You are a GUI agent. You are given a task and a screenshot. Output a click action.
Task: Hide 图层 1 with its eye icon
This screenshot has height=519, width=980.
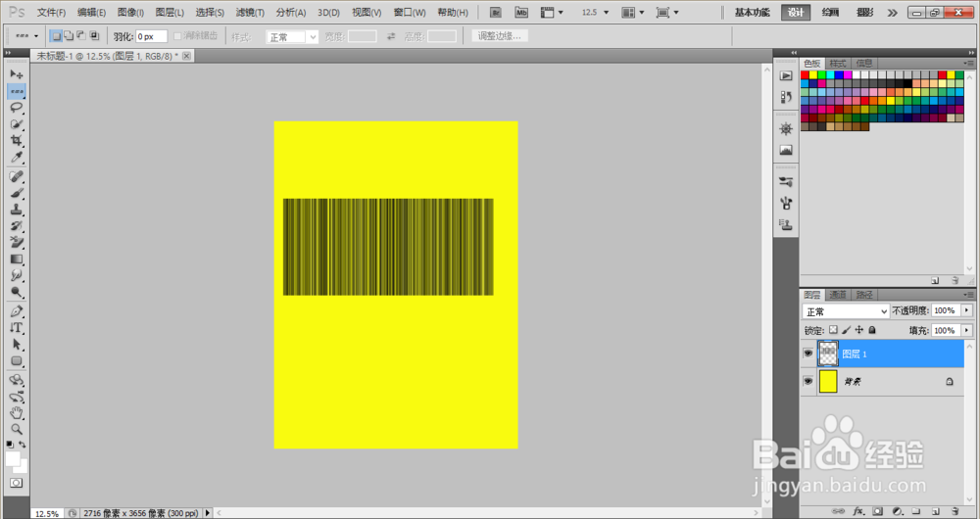tap(808, 354)
